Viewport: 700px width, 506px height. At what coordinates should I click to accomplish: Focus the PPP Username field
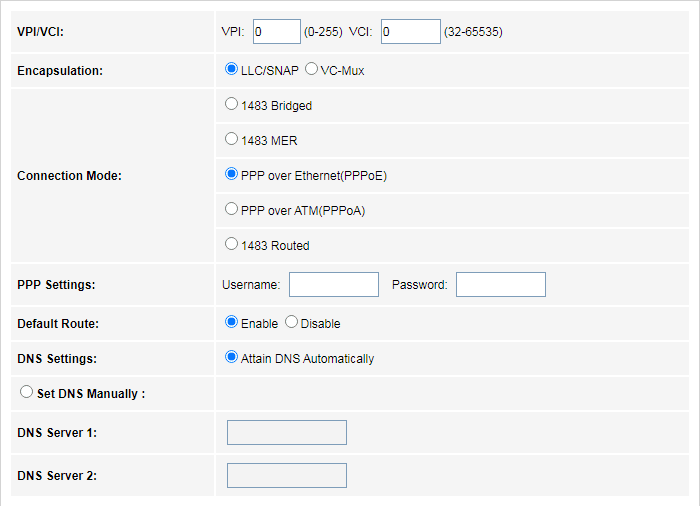point(334,285)
